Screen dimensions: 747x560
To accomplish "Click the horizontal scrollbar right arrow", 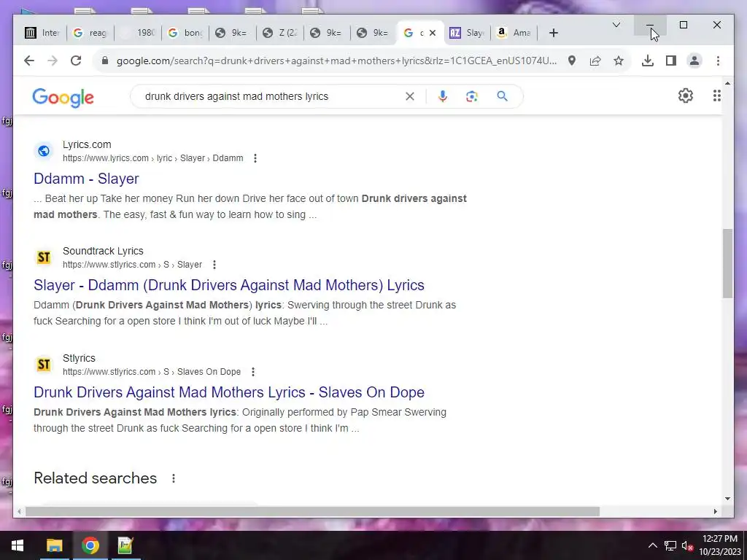I will [x=715, y=511].
